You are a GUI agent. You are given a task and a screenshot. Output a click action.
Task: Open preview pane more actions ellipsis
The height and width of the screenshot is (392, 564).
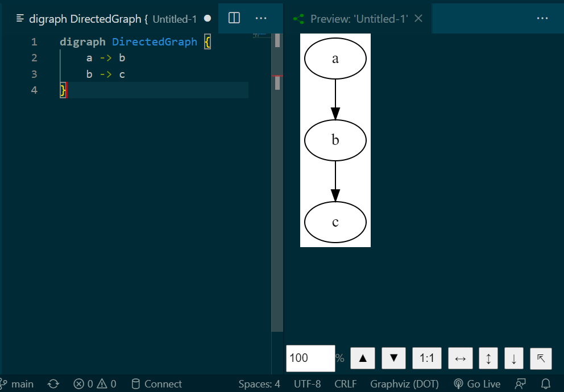(x=542, y=18)
